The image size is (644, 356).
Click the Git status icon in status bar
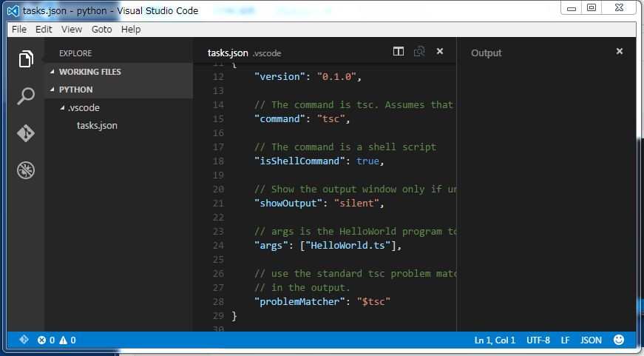click(24, 340)
